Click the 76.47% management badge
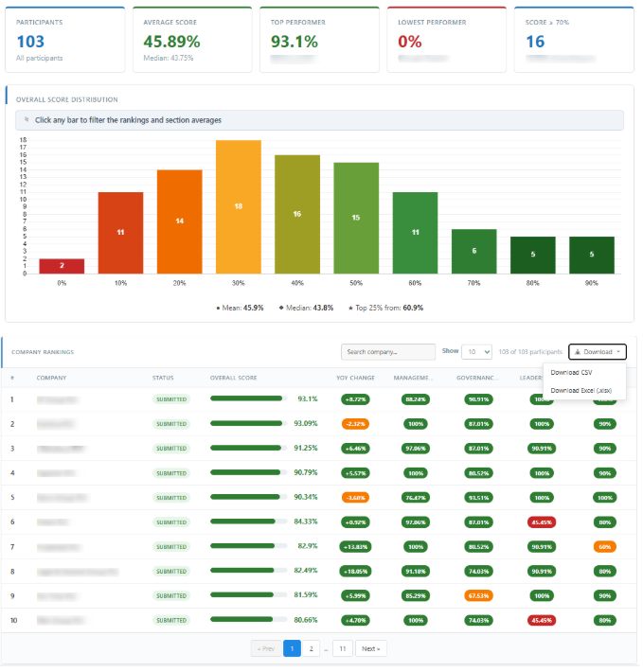643x672 pixels. point(416,498)
